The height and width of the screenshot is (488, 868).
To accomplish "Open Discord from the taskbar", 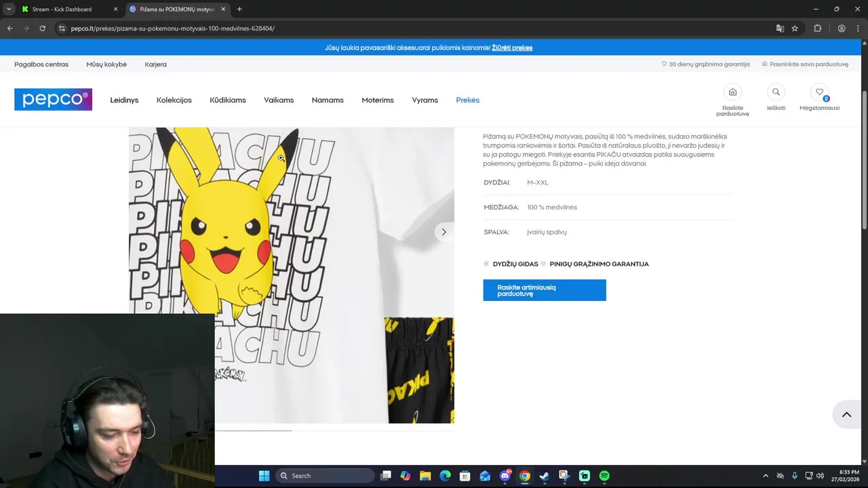I will [505, 476].
